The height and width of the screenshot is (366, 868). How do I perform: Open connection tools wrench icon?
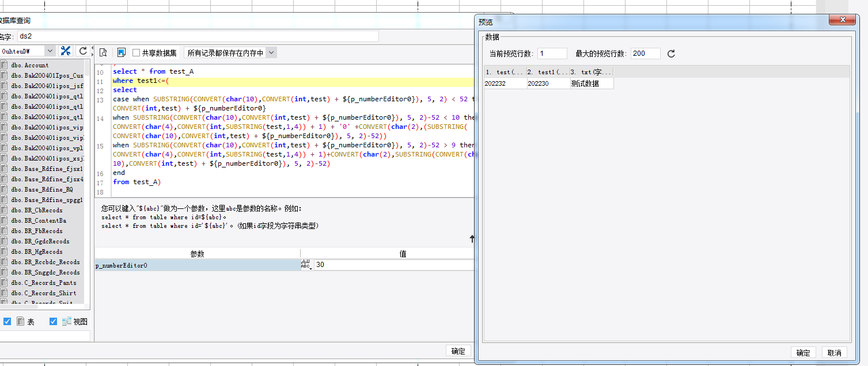[x=66, y=51]
